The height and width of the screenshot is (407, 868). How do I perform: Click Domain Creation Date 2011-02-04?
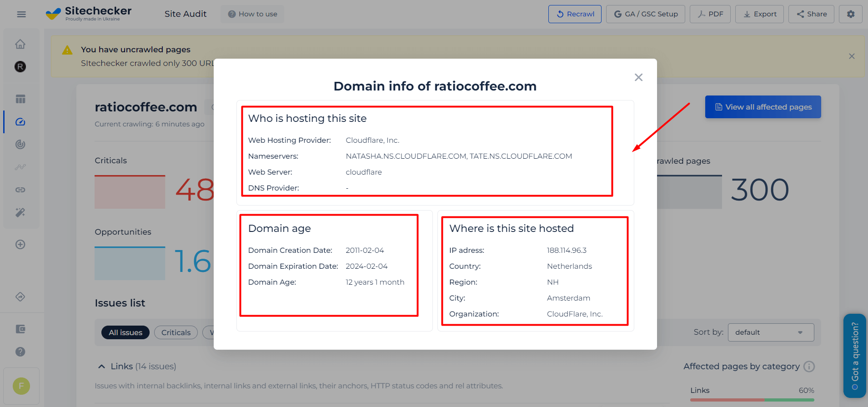[x=365, y=251]
